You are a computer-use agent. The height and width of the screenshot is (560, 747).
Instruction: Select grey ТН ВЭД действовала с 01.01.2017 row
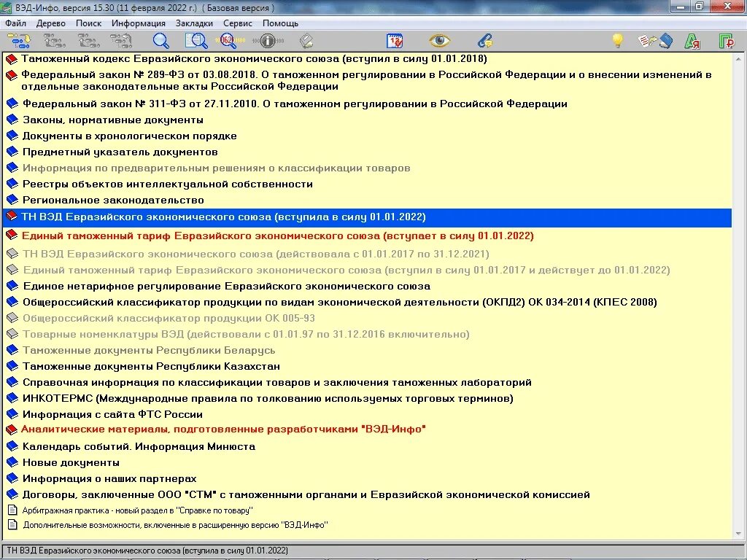[x=256, y=254]
